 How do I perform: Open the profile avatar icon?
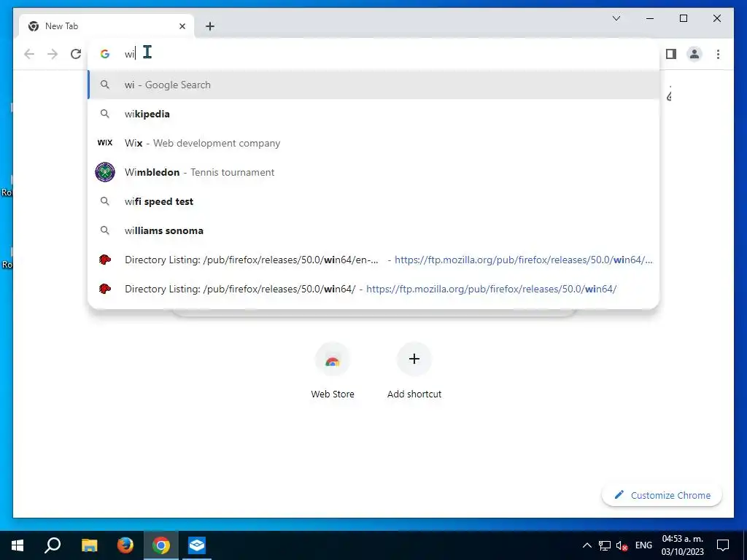click(694, 54)
